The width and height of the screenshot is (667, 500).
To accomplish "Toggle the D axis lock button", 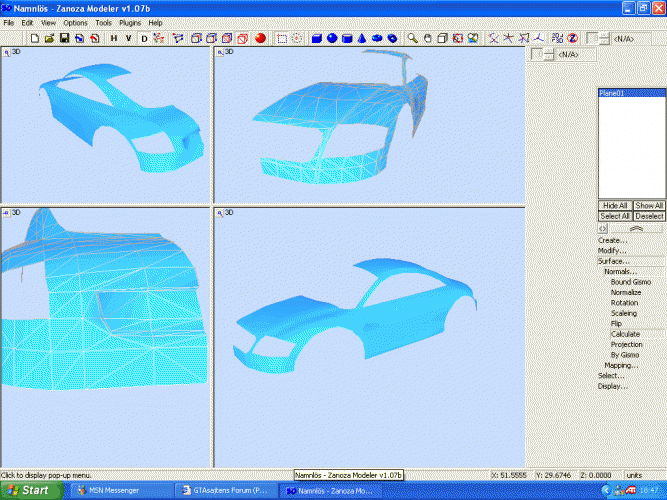I will pyautogui.click(x=144, y=38).
